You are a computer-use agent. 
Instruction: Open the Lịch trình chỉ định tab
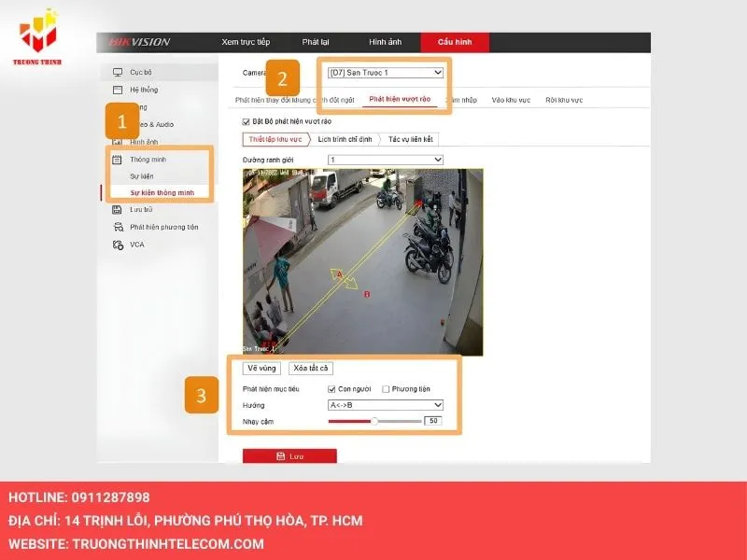pyautogui.click(x=345, y=139)
